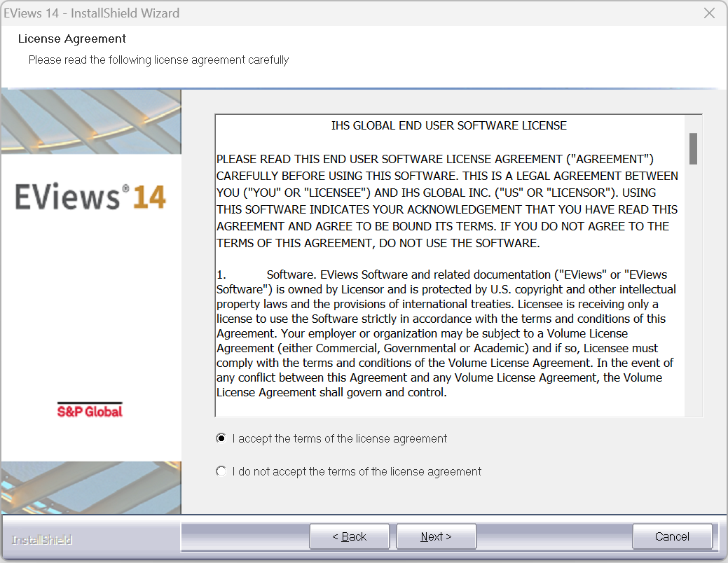Click the license line 'TERMS OF THIS AGREEMENT, DO NOT USE THE SOFTWARE.'
Image resolution: width=728 pixels, height=563 pixels.
point(378,243)
